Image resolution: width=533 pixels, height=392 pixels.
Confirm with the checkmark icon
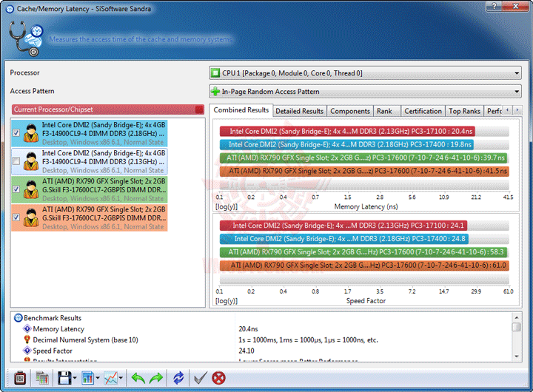(x=200, y=378)
